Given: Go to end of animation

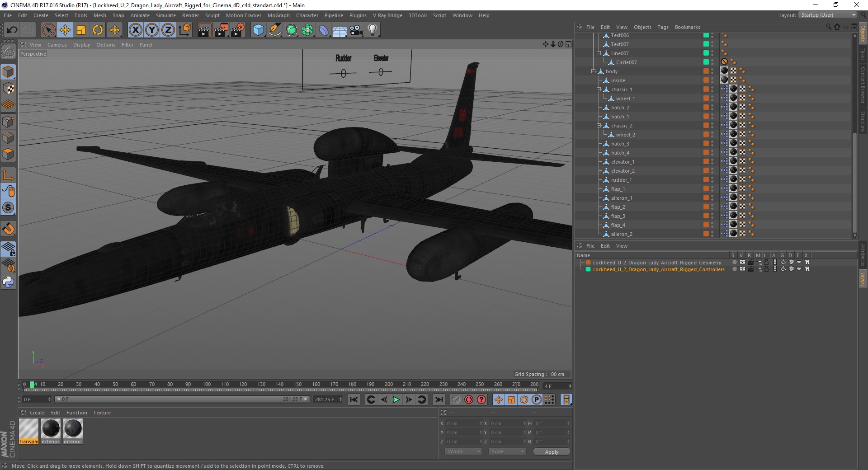Looking at the screenshot, I should (x=439, y=399).
